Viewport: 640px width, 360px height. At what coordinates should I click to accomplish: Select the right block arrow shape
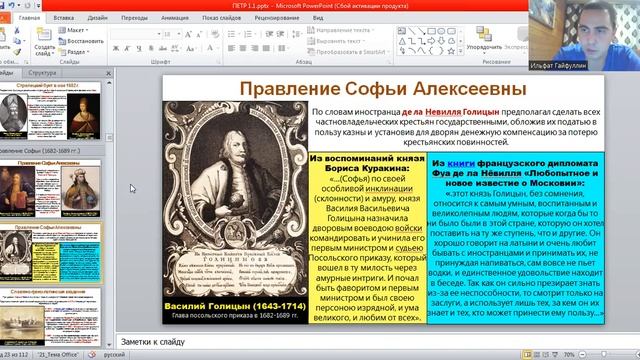click(431, 41)
